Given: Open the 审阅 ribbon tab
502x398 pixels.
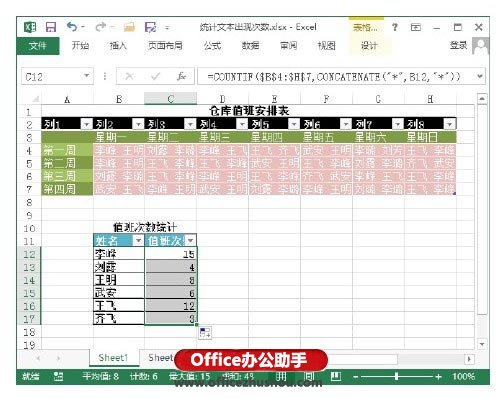Looking at the screenshot, I should tap(288, 46).
